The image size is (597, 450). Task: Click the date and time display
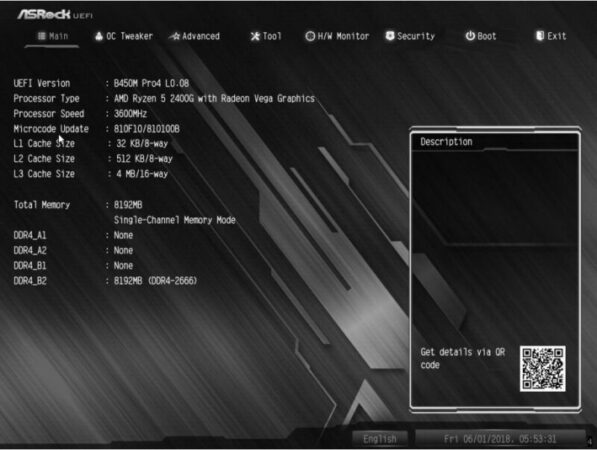pyautogui.click(x=500, y=439)
